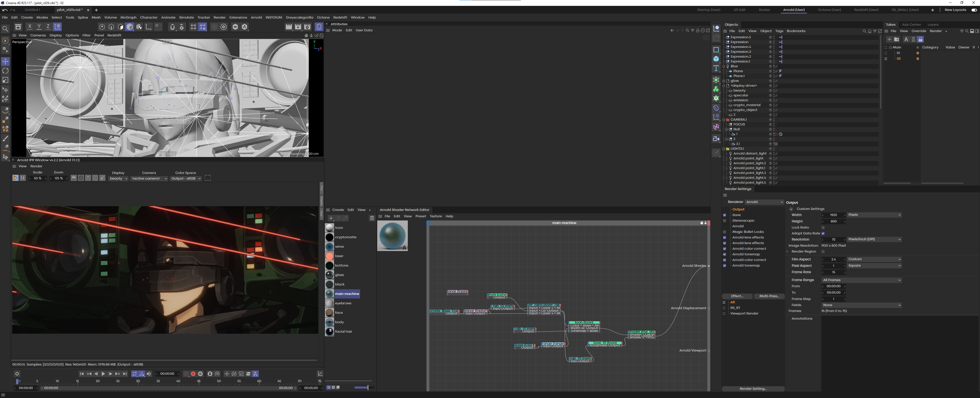Toggle the Arnold tonemap effect checkbox
The image size is (980, 398).
724,254
